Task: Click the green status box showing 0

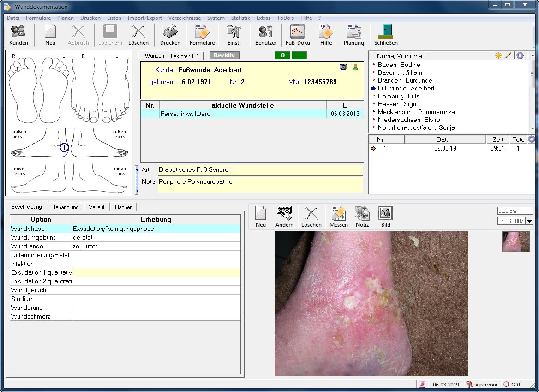Action: pos(282,55)
